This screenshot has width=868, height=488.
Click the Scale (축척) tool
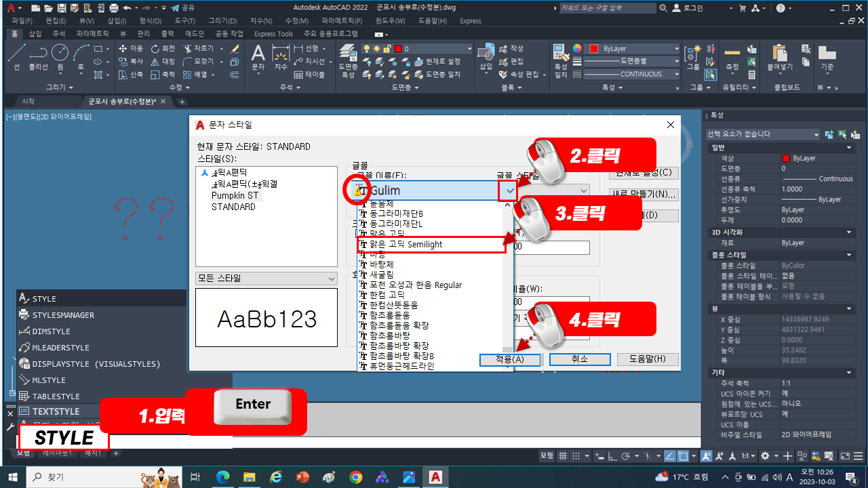pyautogui.click(x=163, y=75)
